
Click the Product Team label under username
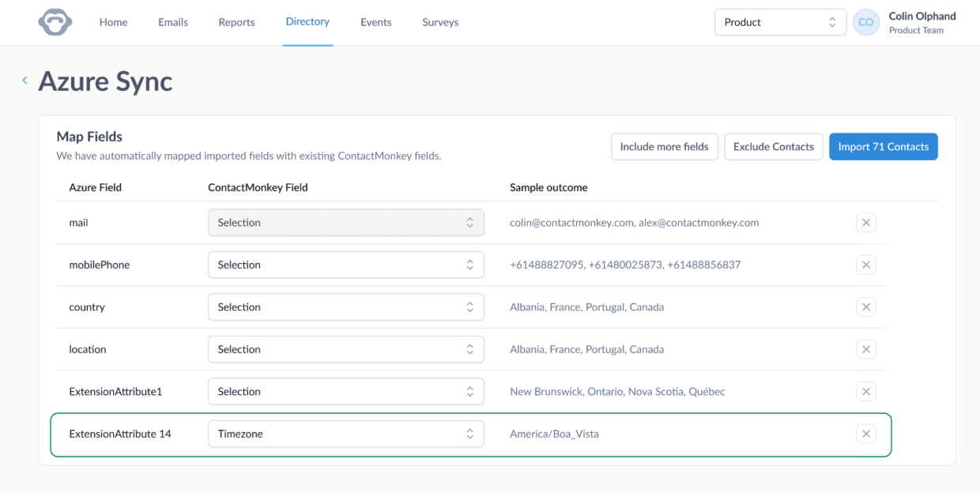(x=916, y=31)
